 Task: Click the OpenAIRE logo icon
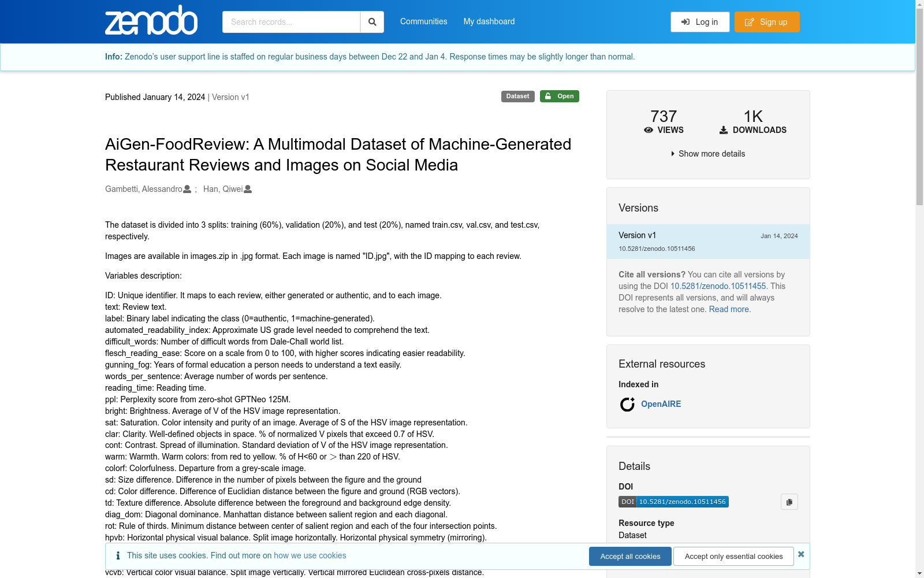click(x=627, y=404)
